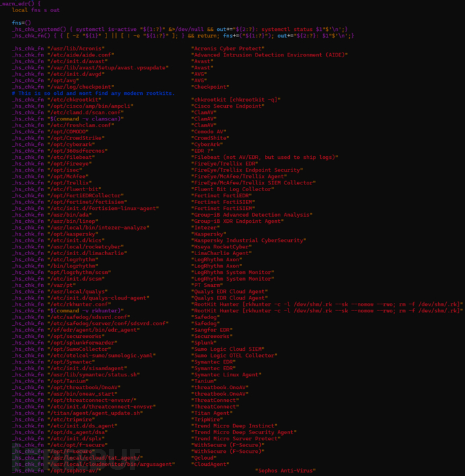Click the "Kaspersky Industrial CyberSecurity" string
Screen dimensions: 465x476
(248, 240)
